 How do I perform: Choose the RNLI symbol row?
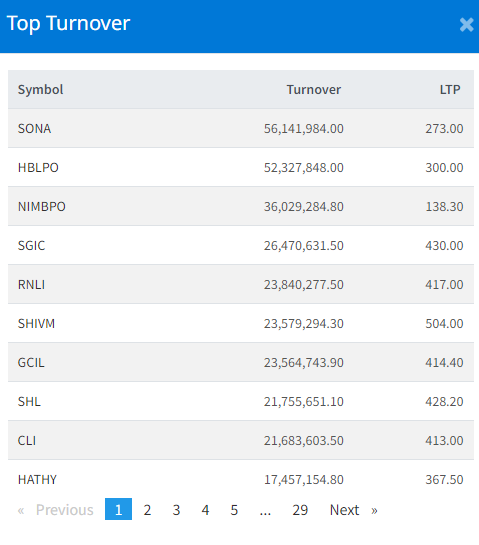pos(241,284)
